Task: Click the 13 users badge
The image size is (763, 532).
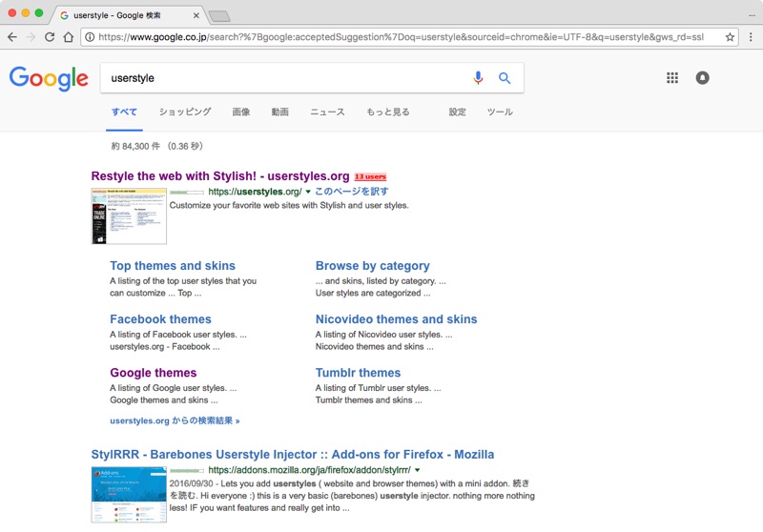Action: 370,177
